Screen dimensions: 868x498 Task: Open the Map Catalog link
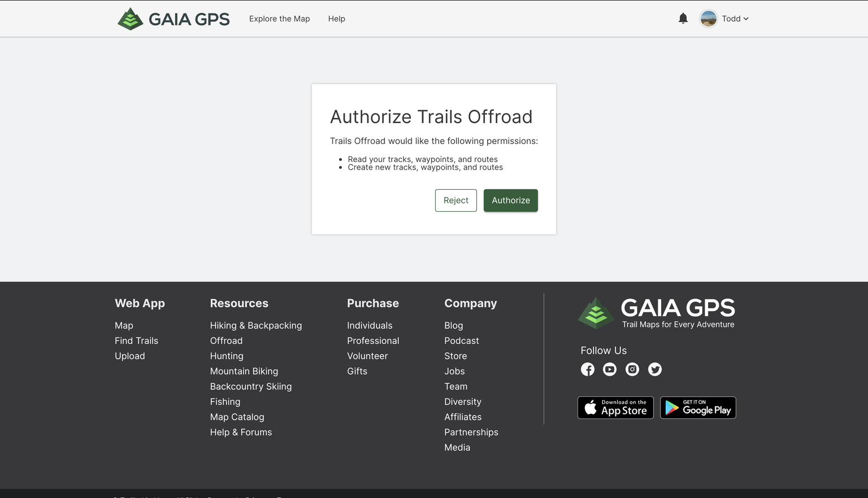237,417
